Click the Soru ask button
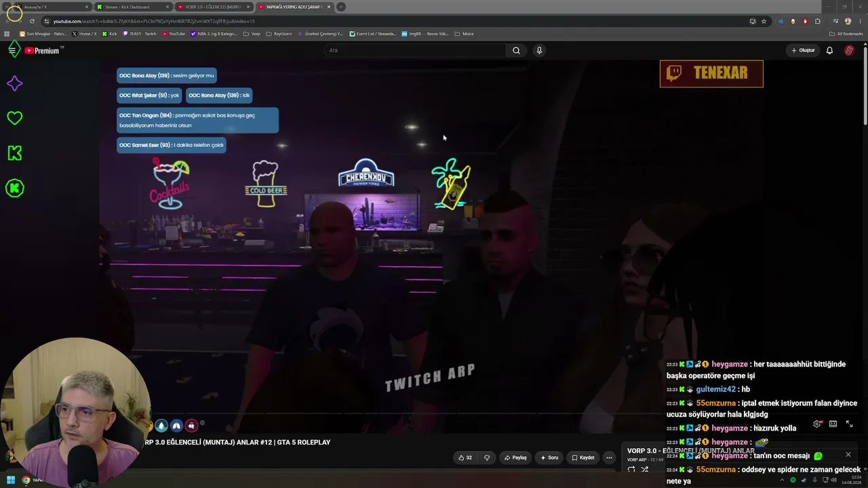Screen dimensions: 868x488 click(x=549, y=457)
